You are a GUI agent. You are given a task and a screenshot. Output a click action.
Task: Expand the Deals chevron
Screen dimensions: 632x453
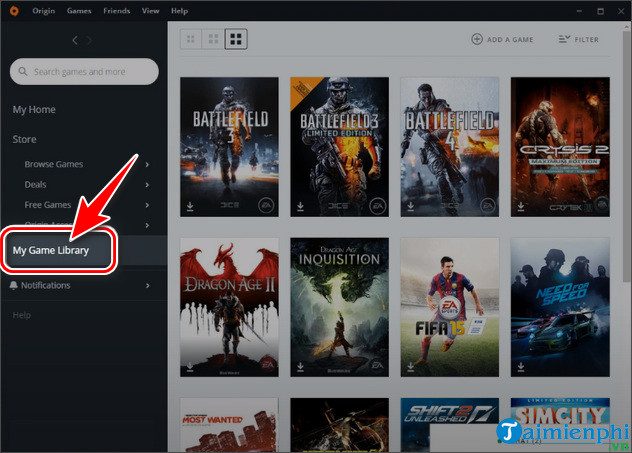pos(147,185)
